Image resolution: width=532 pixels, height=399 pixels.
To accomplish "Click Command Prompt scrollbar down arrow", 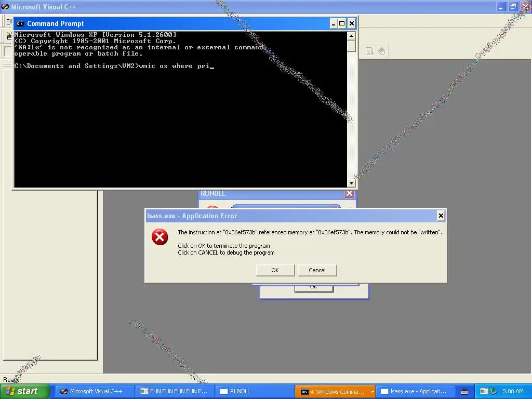I will [351, 183].
